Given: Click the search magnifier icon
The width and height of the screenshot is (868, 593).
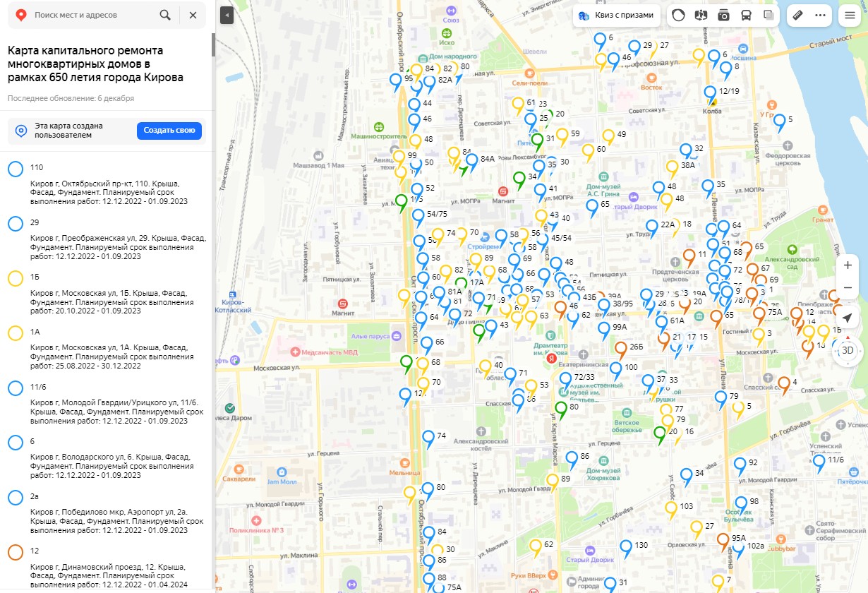Looking at the screenshot, I should (x=165, y=15).
